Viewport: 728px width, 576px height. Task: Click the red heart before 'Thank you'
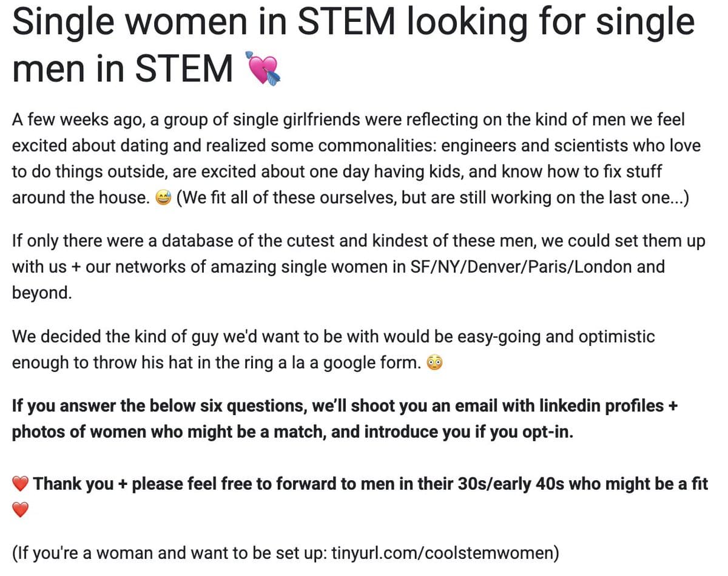[21, 484]
